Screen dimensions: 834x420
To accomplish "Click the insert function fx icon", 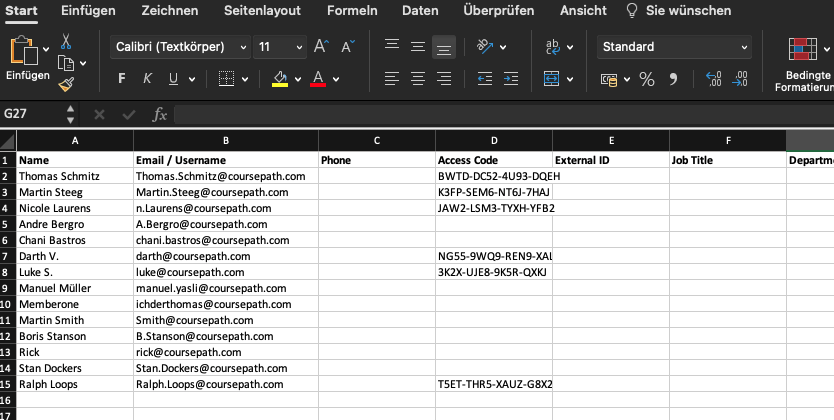I will tap(159, 115).
